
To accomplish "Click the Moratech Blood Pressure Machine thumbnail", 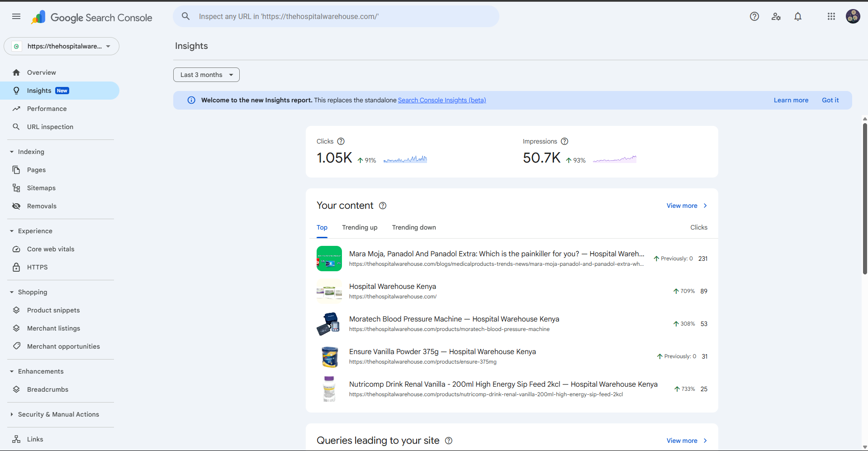I will (x=329, y=324).
